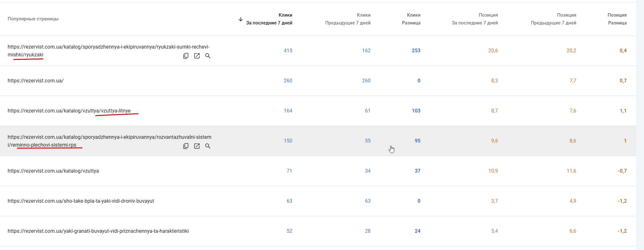Select the vzuttya-litnye catalog URL

pyautogui.click(x=69, y=111)
